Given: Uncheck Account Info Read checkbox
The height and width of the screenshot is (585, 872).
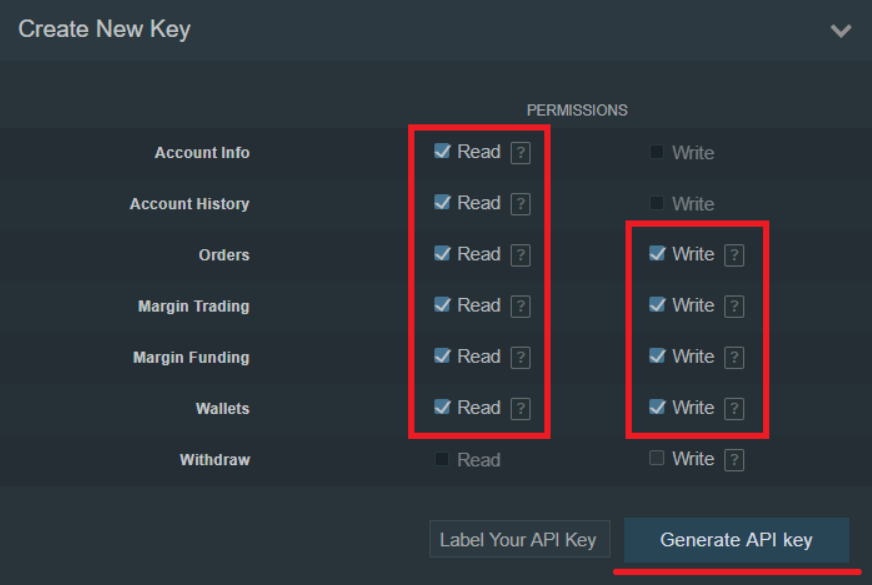Looking at the screenshot, I should point(442,152).
